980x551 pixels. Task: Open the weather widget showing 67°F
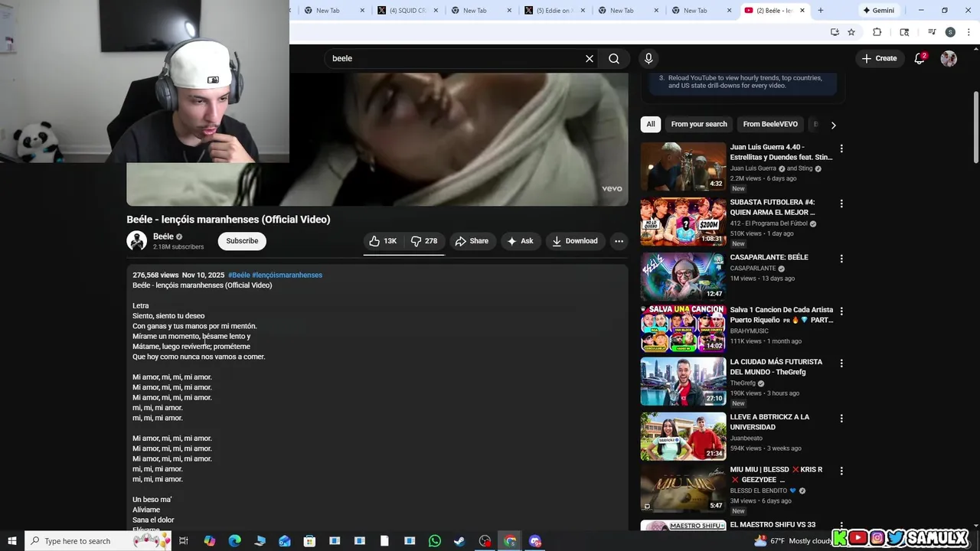[x=792, y=541]
